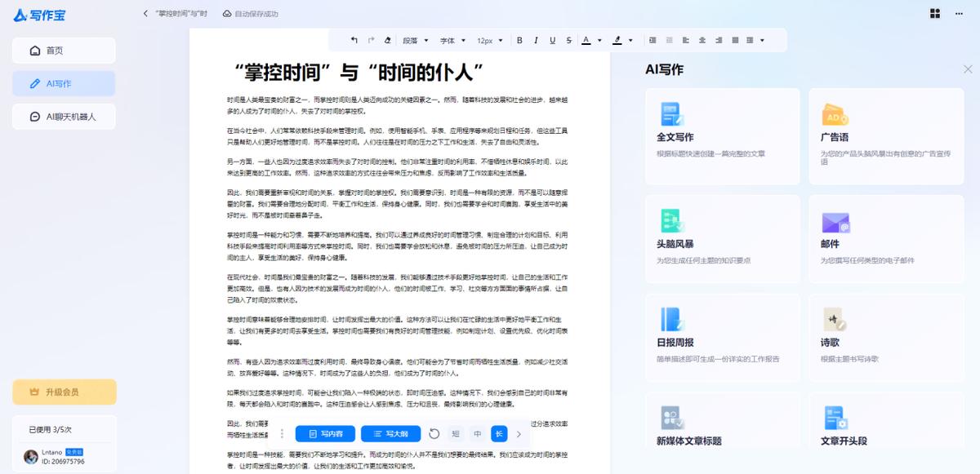Clear formatting with eraser icon

pyautogui.click(x=387, y=40)
